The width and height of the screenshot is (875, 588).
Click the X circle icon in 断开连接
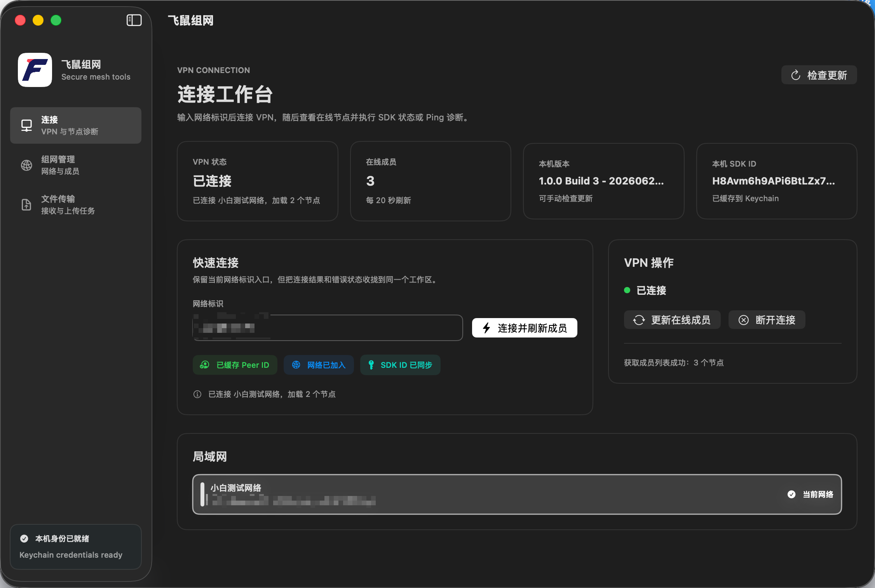point(744,320)
